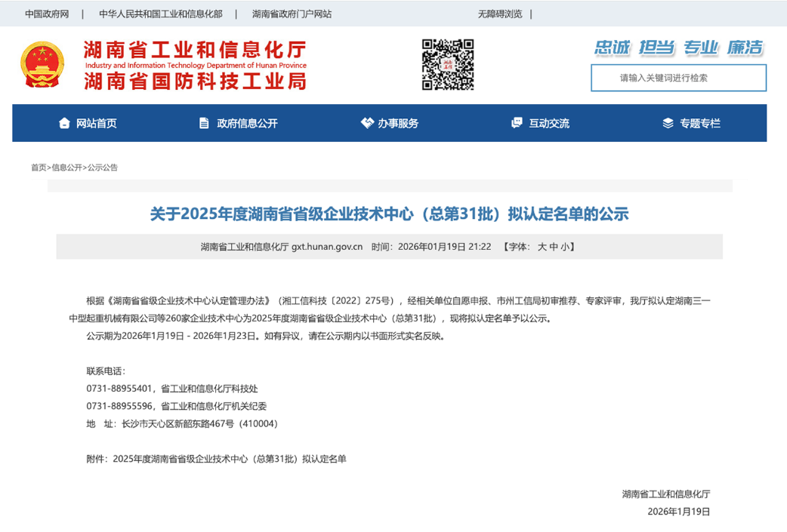Click the keyword search input box
Image resolution: width=787 pixels, height=532 pixels.
coord(678,78)
